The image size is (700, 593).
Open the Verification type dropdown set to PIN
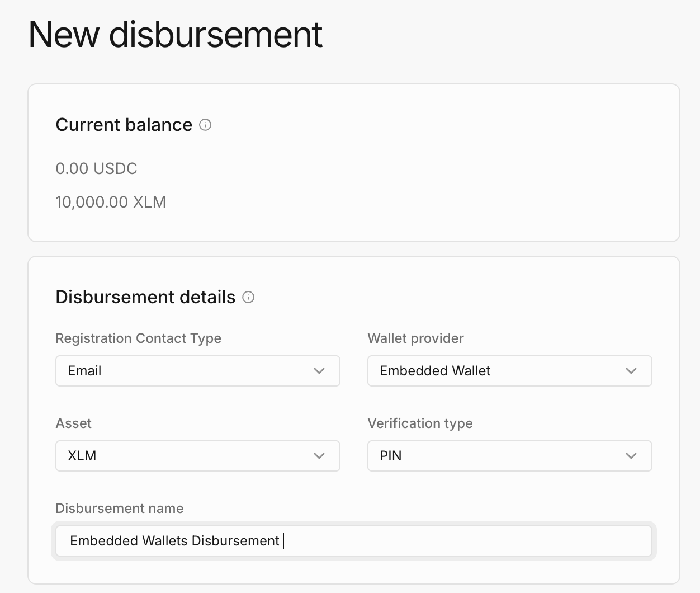(x=509, y=456)
